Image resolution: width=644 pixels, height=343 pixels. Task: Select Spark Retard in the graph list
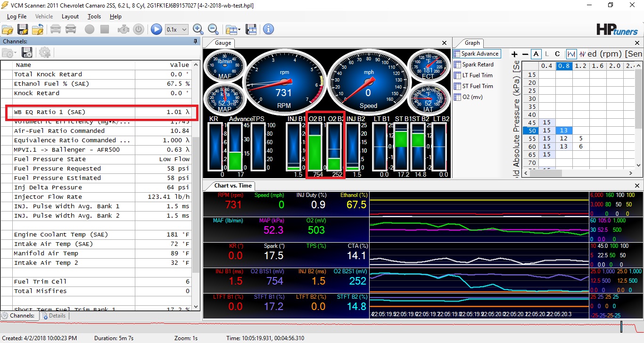click(474, 65)
